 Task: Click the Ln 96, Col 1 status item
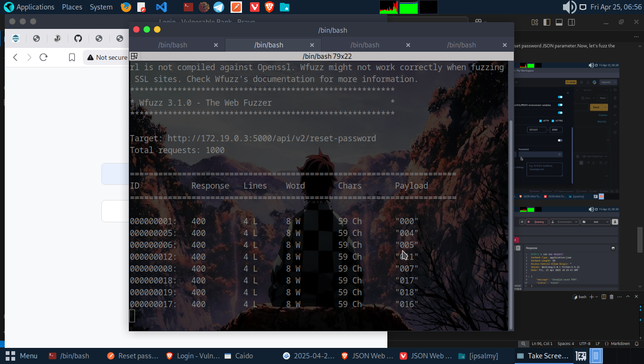click(542, 344)
